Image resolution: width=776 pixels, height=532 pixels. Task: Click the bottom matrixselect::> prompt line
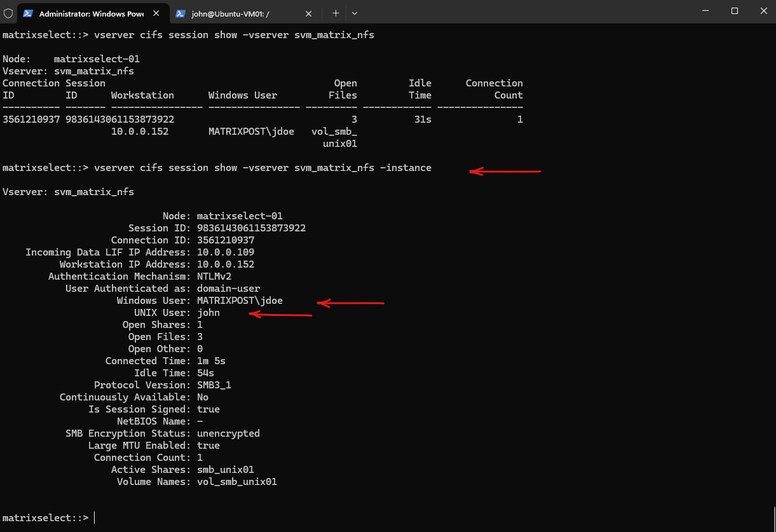tap(46, 518)
